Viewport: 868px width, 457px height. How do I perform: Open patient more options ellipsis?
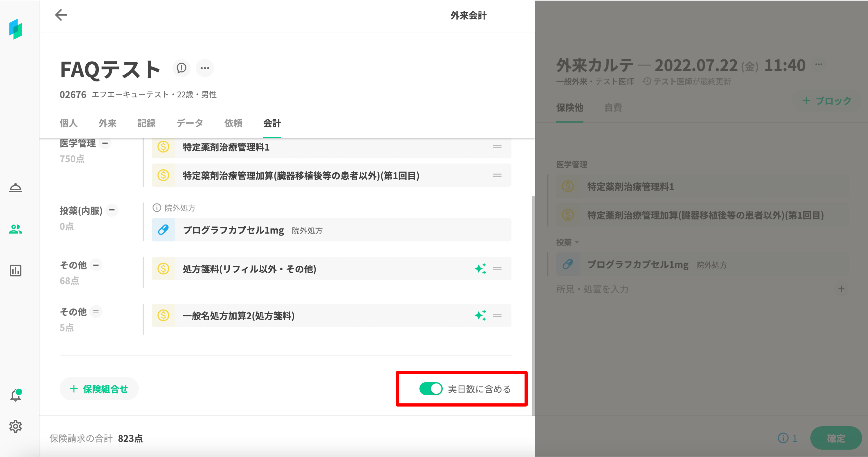pyautogui.click(x=205, y=68)
